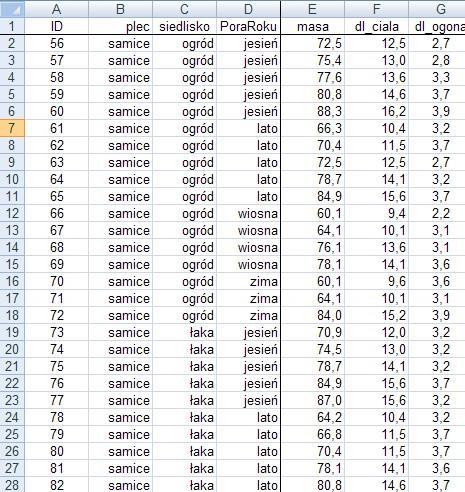The width and height of the screenshot is (465, 492).
Task: Select row 19 header
Action: [12, 332]
